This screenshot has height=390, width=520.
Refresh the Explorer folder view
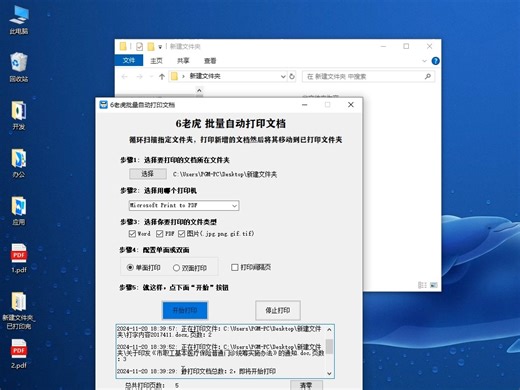point(292,76)
